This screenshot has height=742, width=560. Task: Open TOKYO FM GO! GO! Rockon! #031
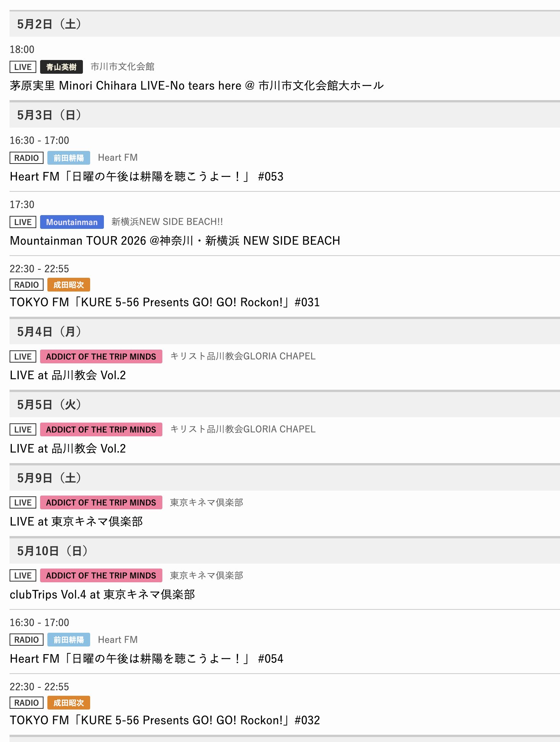click(165, 302)
